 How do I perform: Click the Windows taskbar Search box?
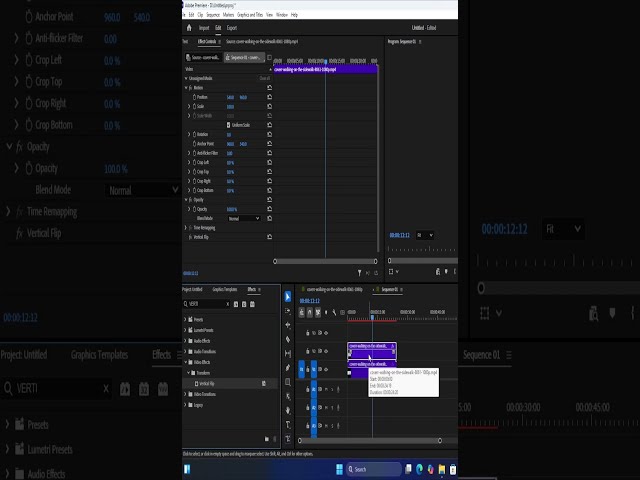coord(374,469)
